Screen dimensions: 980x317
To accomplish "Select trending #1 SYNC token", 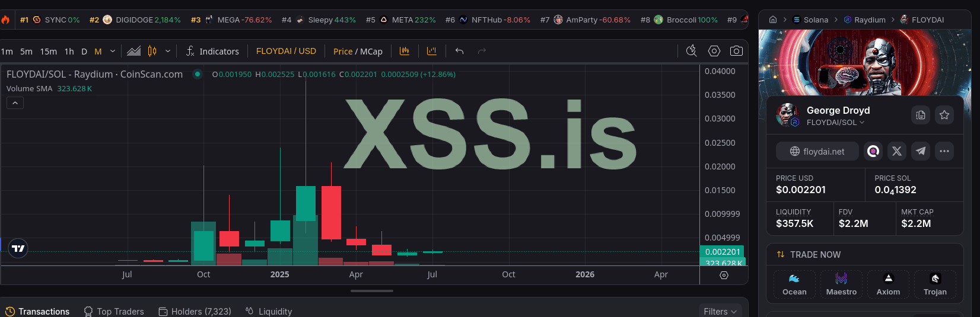I will (x=50, y=20).
